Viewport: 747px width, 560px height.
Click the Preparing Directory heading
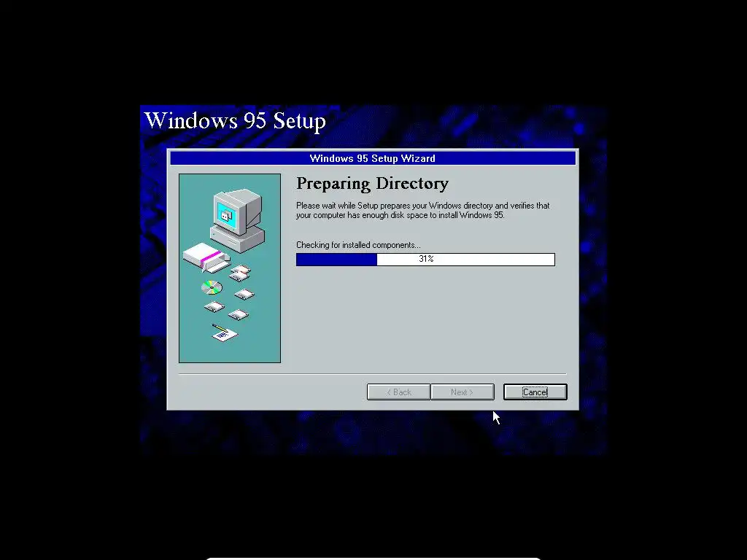[372, 184]
